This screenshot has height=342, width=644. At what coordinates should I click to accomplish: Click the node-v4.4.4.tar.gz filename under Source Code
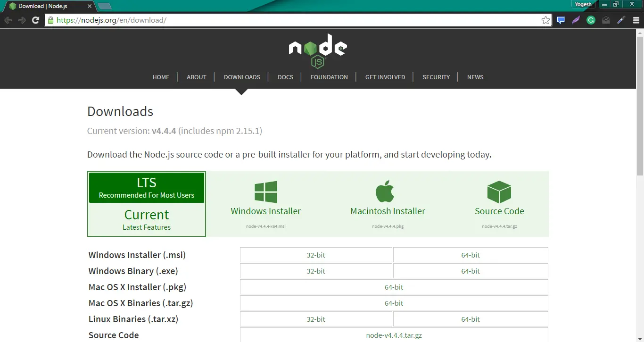499,226
